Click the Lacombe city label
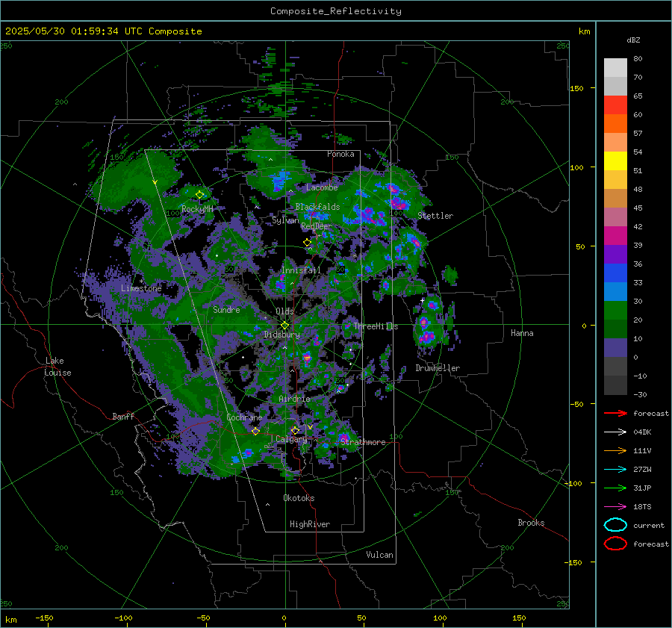The width and height of the screenshot is (672, 628). [x=322, y=187]
